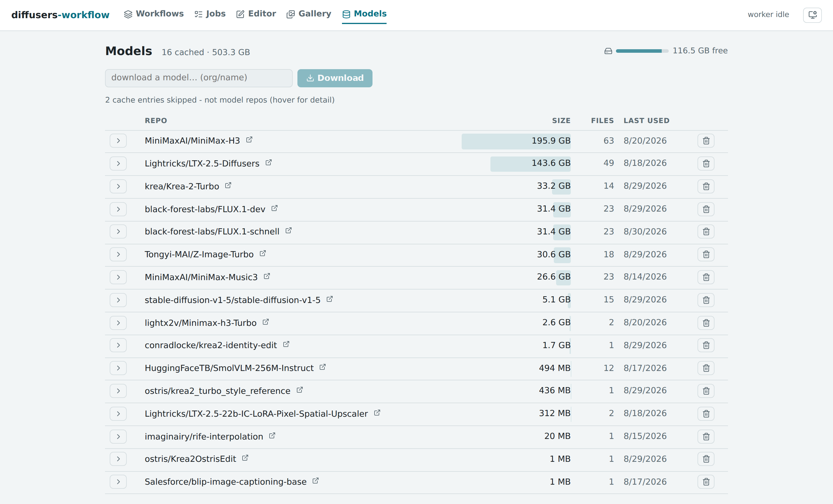Focus the download a model input field
Image resolution: width=833 pixels, height=504 pixels.
point(199,78)
